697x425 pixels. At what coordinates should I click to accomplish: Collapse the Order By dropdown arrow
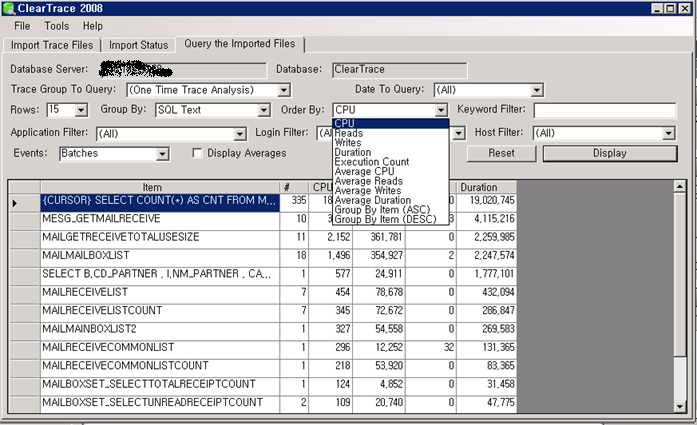(x=441, y=110)
